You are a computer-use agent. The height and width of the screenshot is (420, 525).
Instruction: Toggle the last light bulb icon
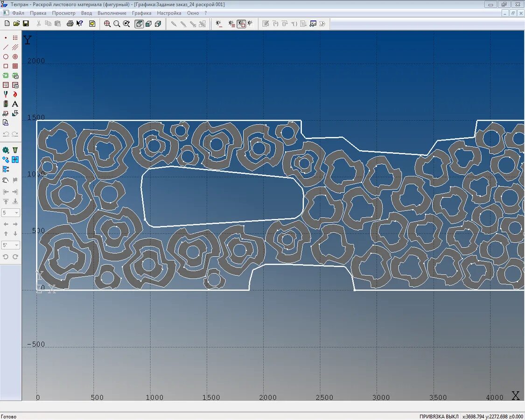coord(250,23)
